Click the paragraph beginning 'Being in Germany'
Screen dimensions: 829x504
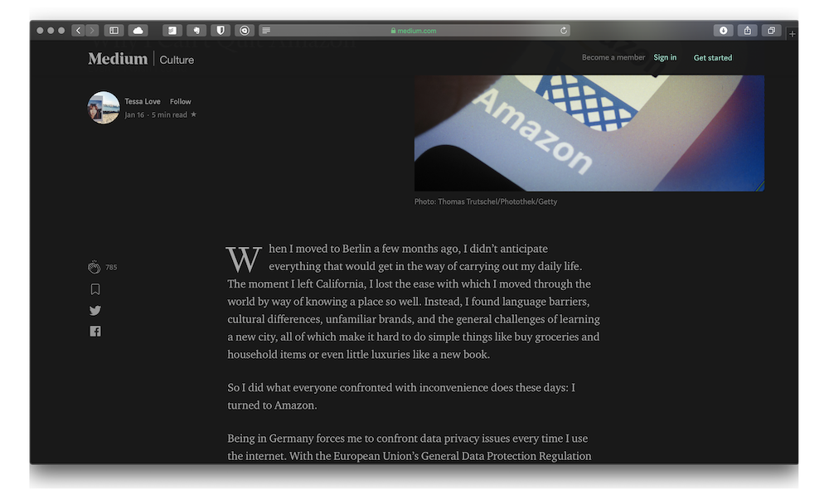pos(410,447)
